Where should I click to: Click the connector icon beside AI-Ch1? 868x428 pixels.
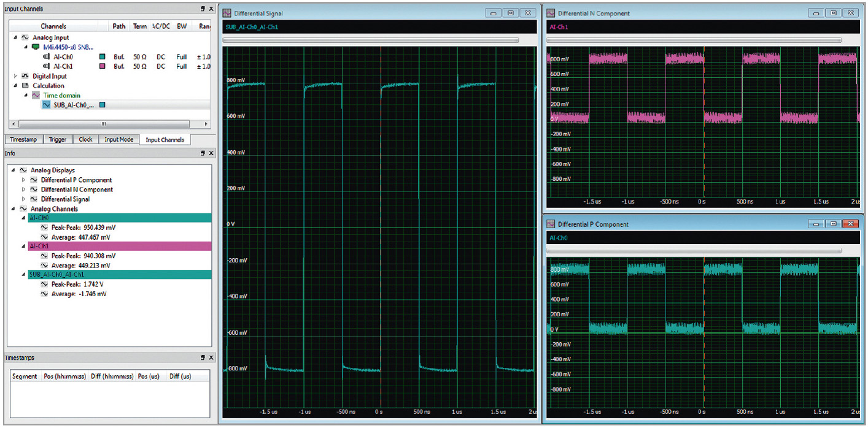(x=46, y=66)
